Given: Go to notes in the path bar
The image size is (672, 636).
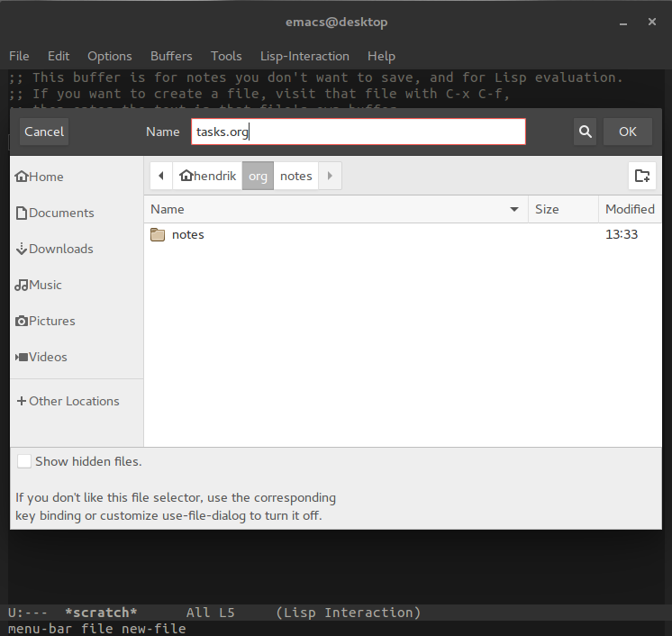Looking at the screenshot, I should coord(296,176).
